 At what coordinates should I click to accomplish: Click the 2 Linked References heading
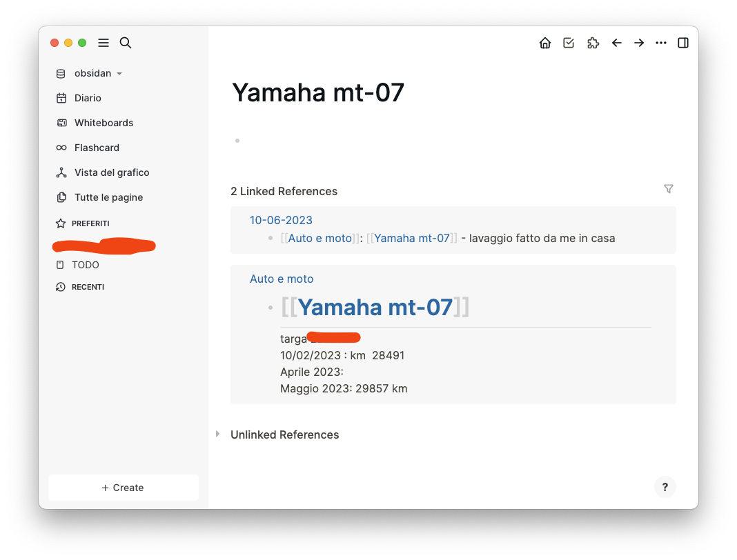(x=284, y=191)
